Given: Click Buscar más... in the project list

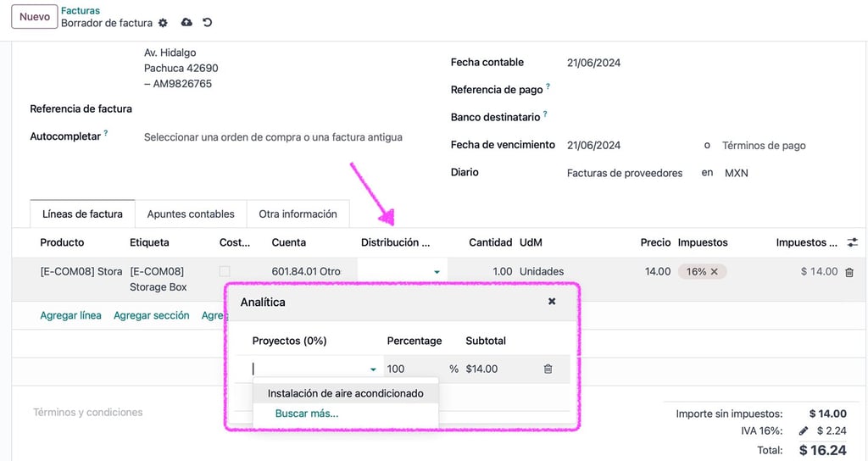Looking at the screenshot, I should [x=307, y=414].
